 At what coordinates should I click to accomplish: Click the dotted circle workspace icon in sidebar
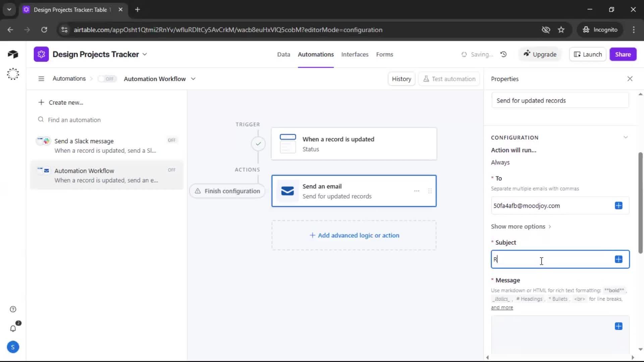(x=13, y=74)
